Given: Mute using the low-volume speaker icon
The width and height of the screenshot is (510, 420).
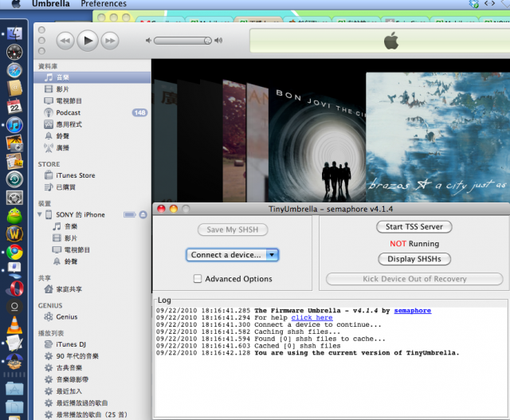Looking at the screenshot, I should coord(149,41).
